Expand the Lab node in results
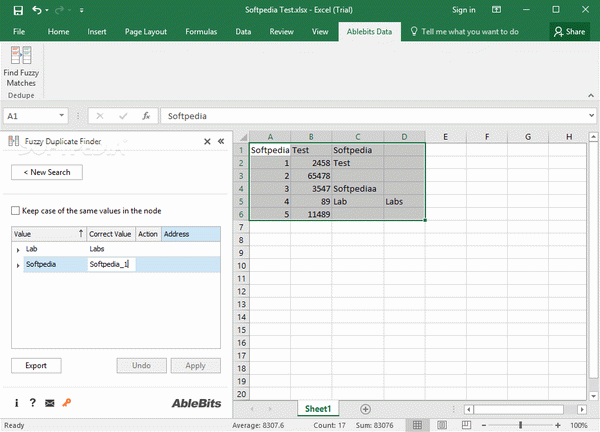The width and height of the screenshot is (600, 432). [18, 250]
